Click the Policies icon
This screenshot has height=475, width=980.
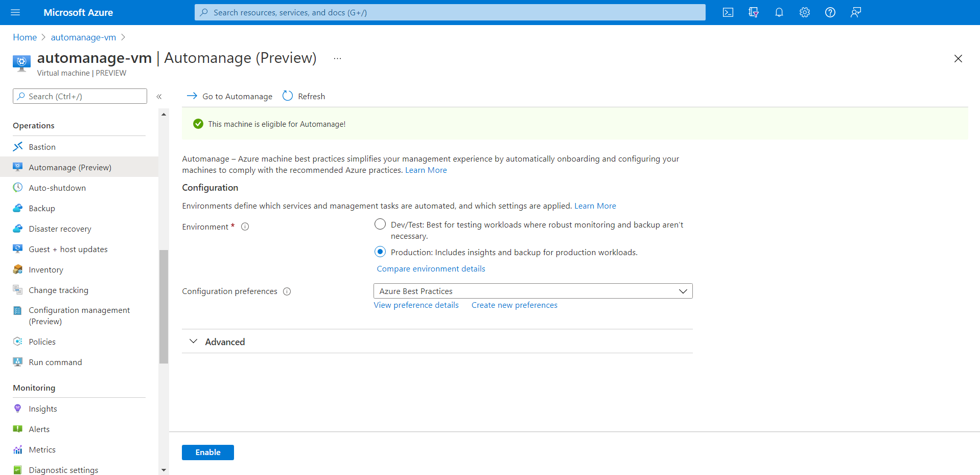pos(18,342)
